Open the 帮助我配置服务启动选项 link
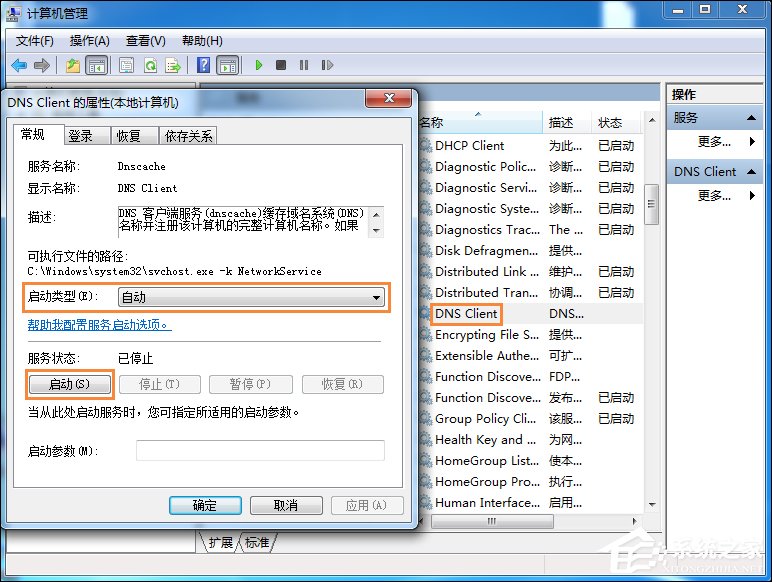The image size is (772, 582). pos(99,325)
